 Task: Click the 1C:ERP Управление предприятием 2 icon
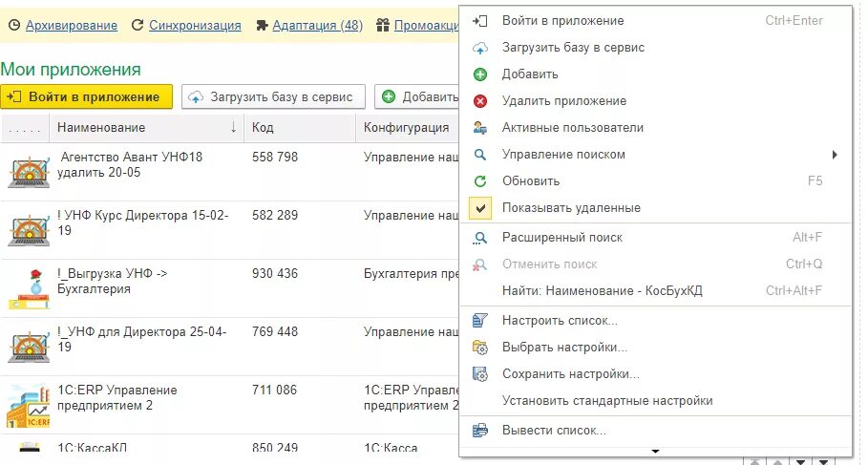coord(29,406)
